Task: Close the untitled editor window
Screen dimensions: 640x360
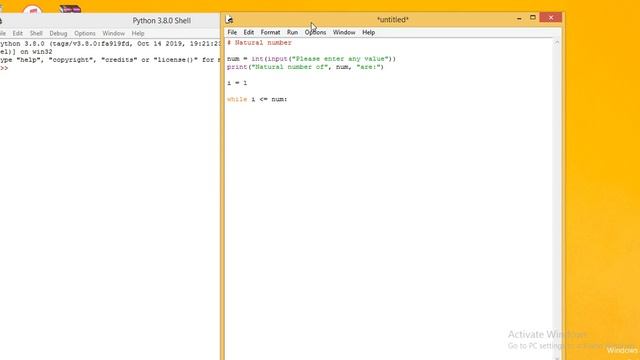Action: (551, 18)
